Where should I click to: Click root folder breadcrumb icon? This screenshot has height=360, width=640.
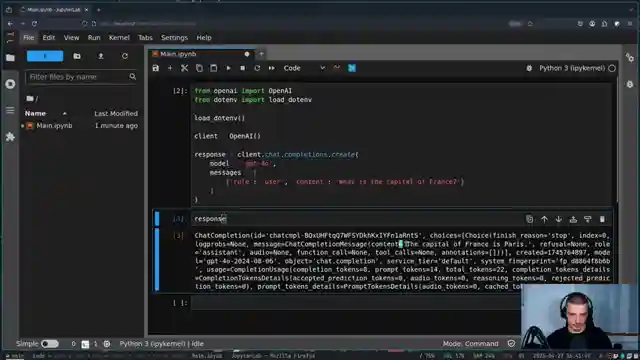[30, 98]
